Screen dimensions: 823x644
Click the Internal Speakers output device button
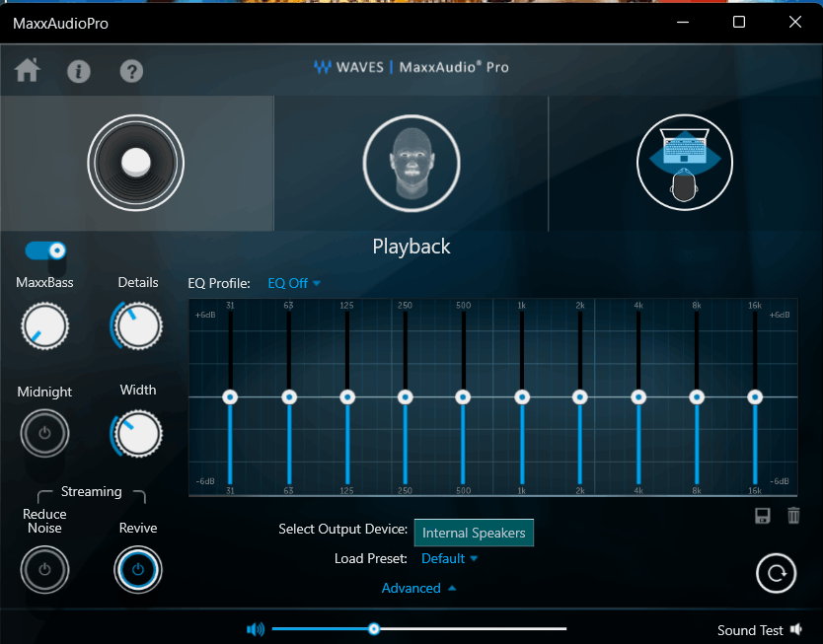click(474, 533)
